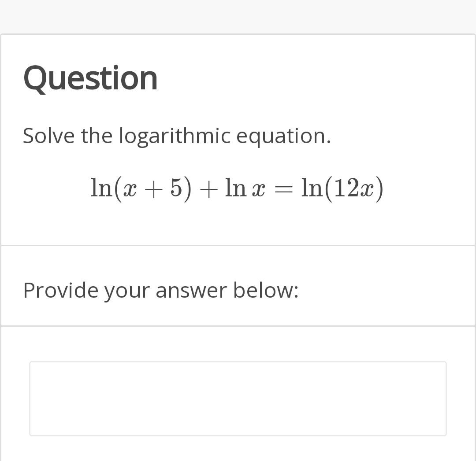Select the text 'Solve the logarithmic equation.'

coord(176,136)
